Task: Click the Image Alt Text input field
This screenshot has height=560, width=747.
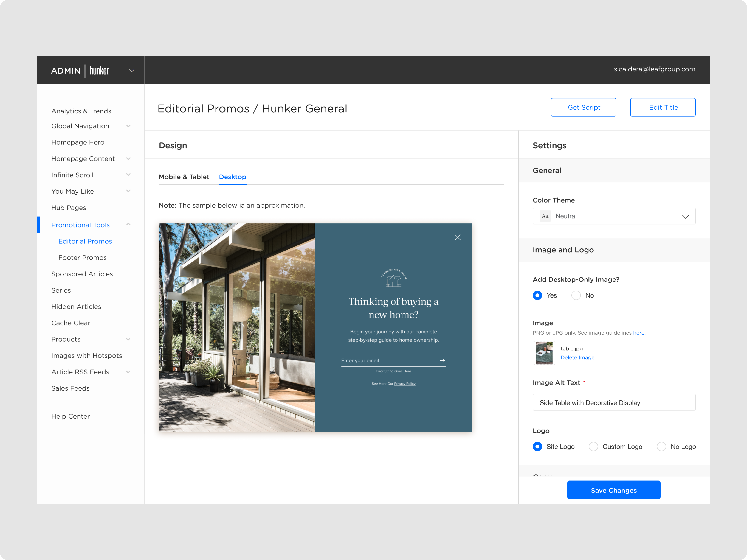Action: click(x=614, y=402)
